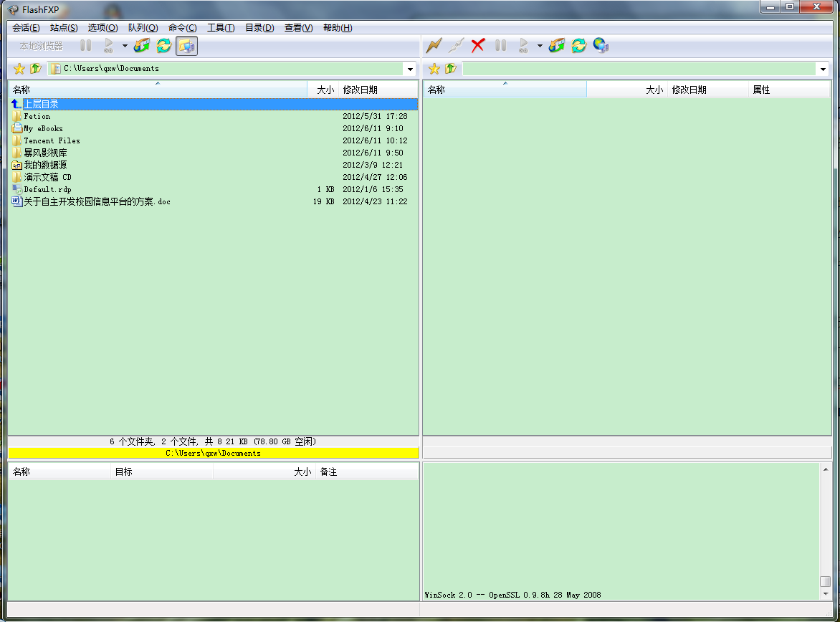Refresh the left local pane
This screenshot has width=840, height=622.
pyautogui.click(x=164, y=46)
